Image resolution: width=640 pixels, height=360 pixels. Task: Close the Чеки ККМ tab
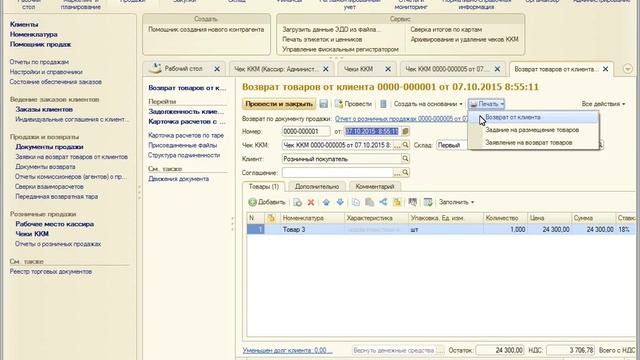click(388, 69)
